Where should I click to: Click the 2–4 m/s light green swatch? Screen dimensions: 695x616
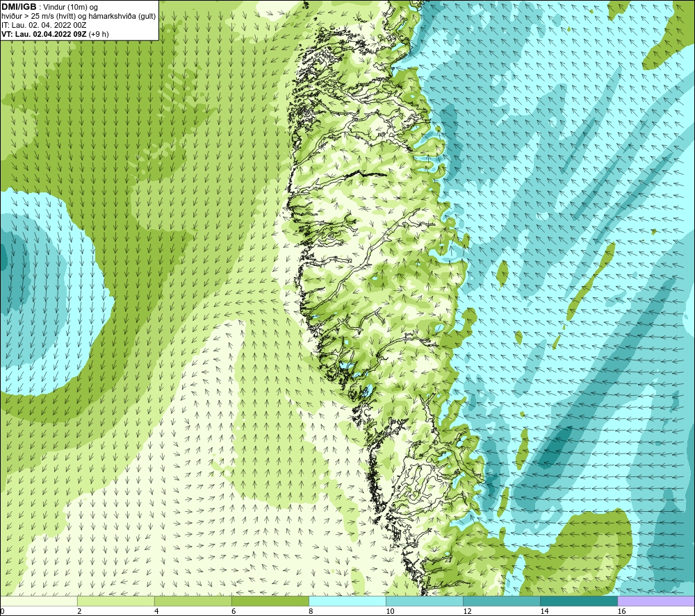[115, 601]
